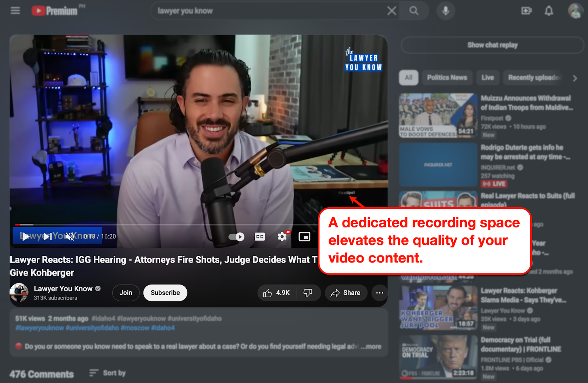This screenshot has width=588, height=383.
Task: Open the create video icon
Action: [x=526, y=11]
